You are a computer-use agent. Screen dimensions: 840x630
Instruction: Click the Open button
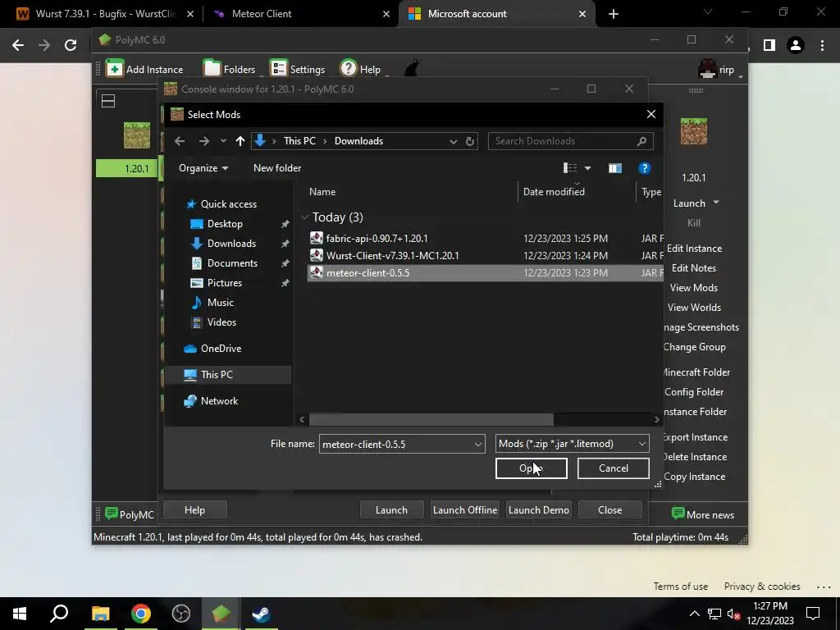531,468
